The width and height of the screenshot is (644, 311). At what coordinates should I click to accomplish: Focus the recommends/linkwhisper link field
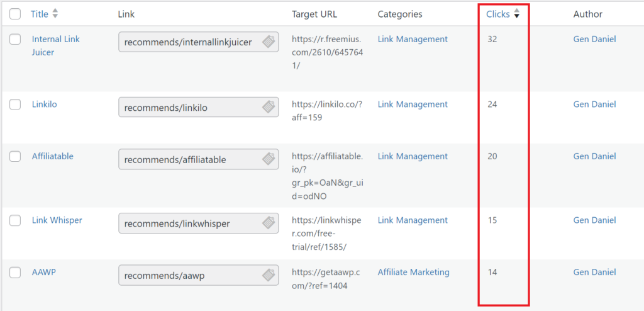(198, 223)
